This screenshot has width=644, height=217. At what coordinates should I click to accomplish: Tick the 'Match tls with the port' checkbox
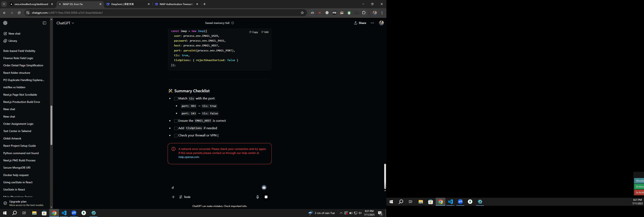click(x=176, y=99)
